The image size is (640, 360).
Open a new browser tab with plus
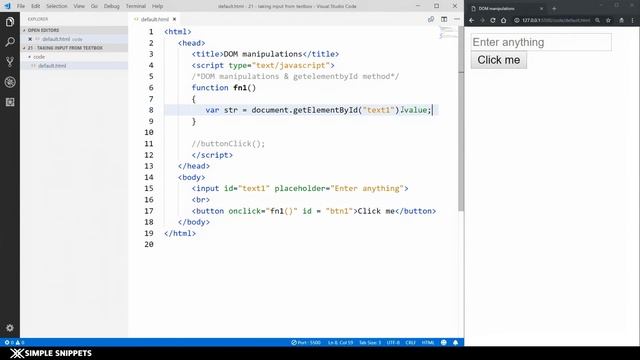tap(554, 9)
